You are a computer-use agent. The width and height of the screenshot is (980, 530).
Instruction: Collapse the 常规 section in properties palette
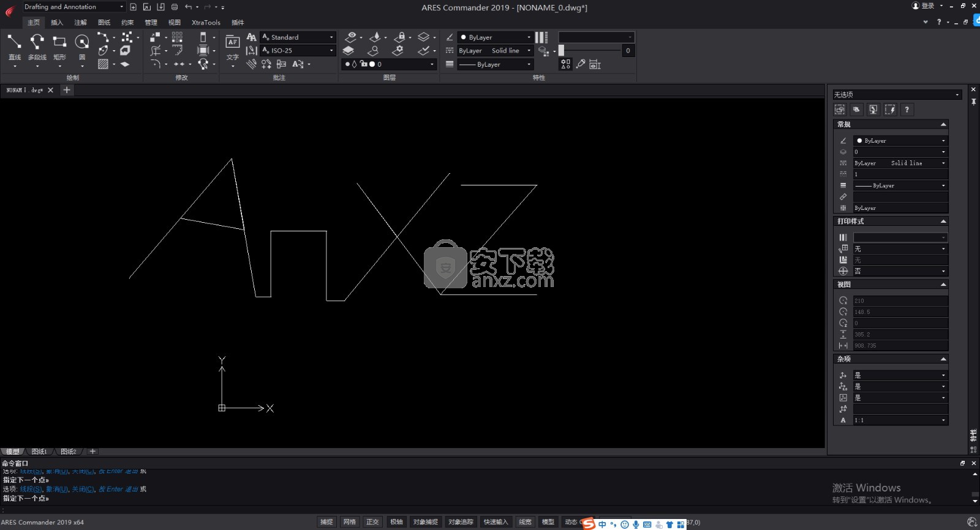click(943, 124)
